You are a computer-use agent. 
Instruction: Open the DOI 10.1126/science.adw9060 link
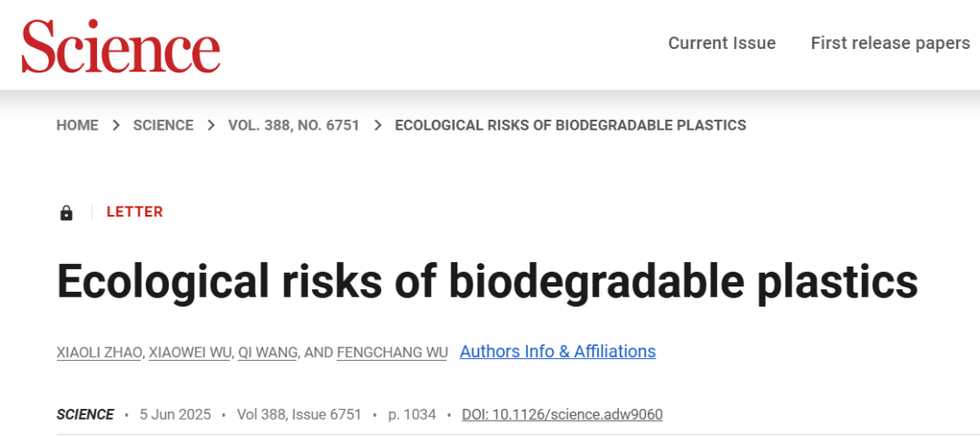(562, 415)
